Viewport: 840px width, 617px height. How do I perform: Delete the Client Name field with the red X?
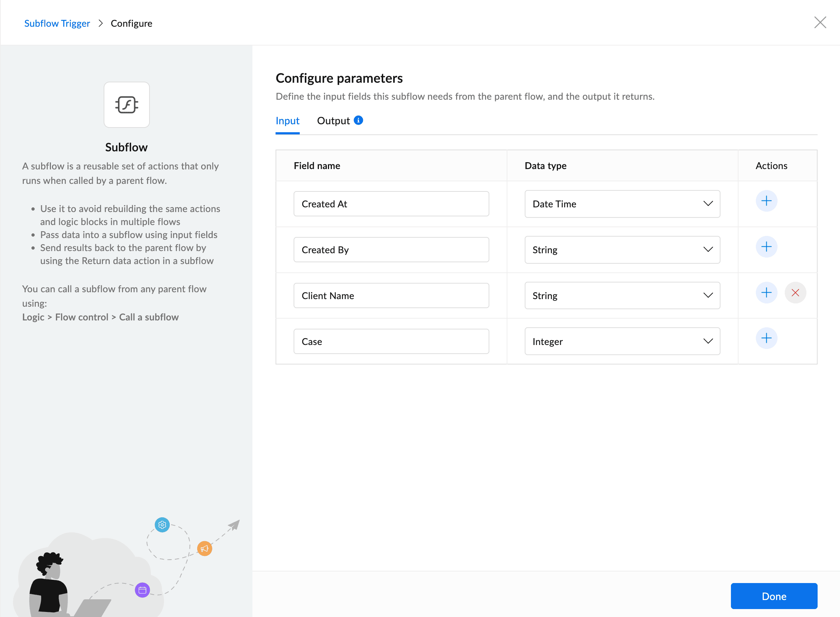[795, 293]
